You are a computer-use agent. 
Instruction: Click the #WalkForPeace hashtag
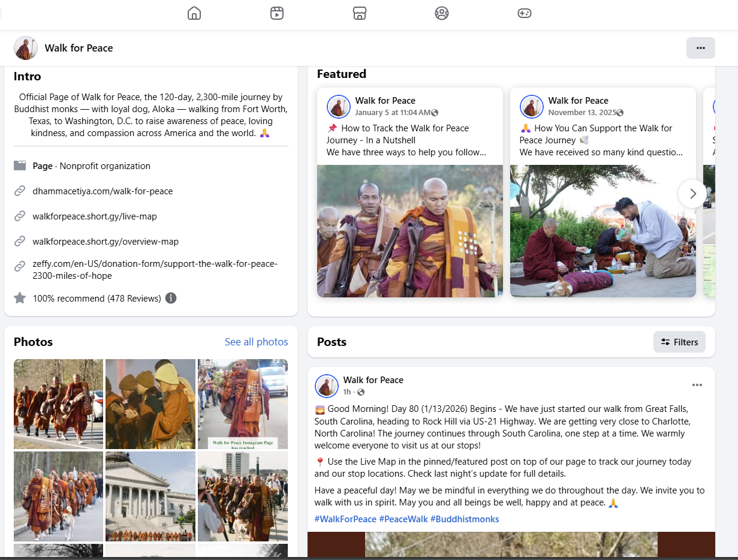(345, 519)
